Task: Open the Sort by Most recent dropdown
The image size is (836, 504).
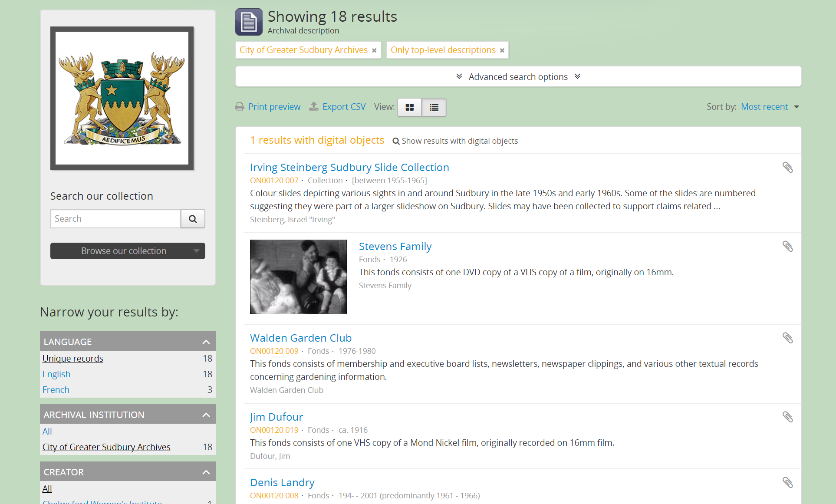Action: coord(770,107)
